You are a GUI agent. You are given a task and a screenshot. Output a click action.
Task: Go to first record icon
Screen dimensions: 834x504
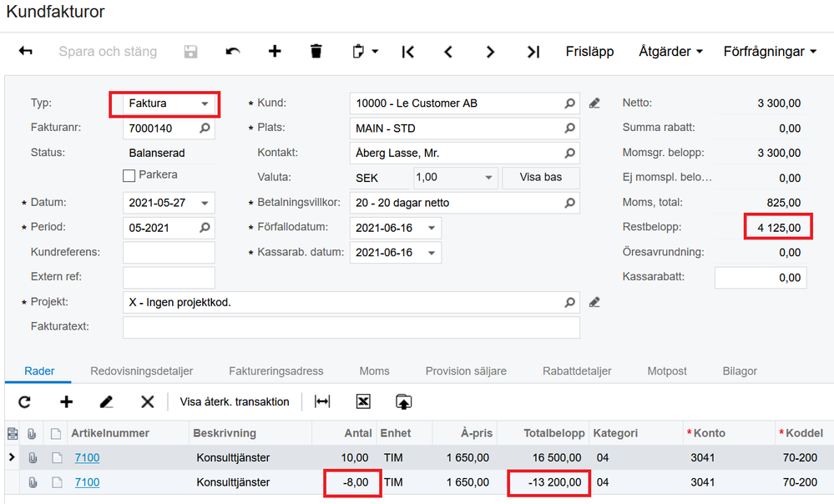point(407,52)
